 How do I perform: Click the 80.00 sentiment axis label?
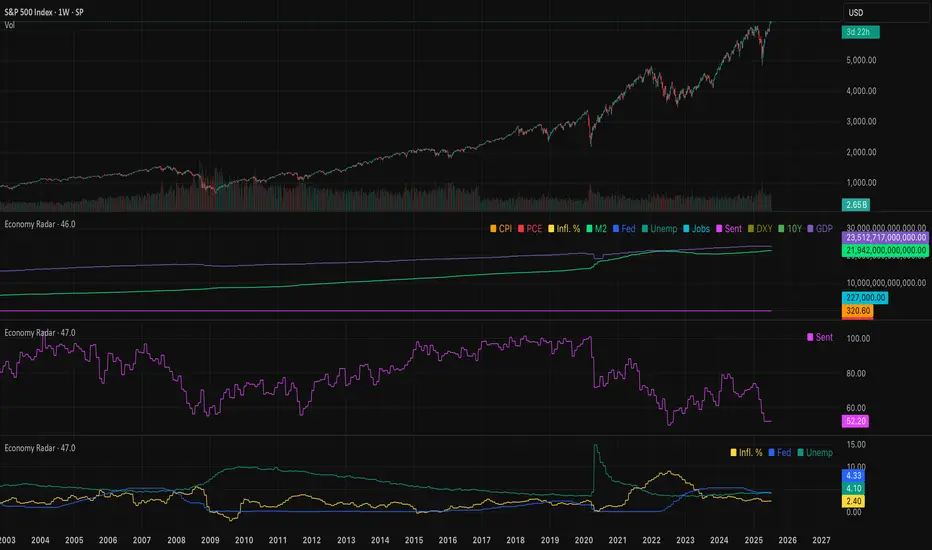[856, 373]
